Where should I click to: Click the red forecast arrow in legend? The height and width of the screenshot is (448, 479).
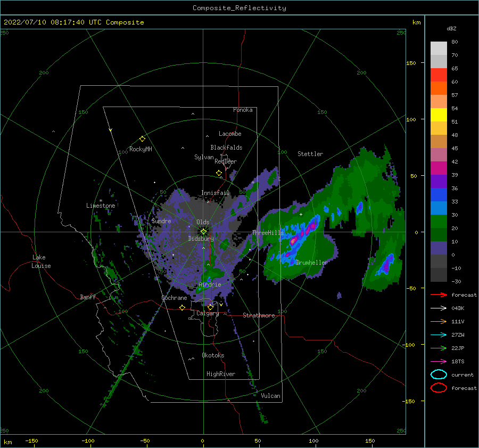pos(439,295)
